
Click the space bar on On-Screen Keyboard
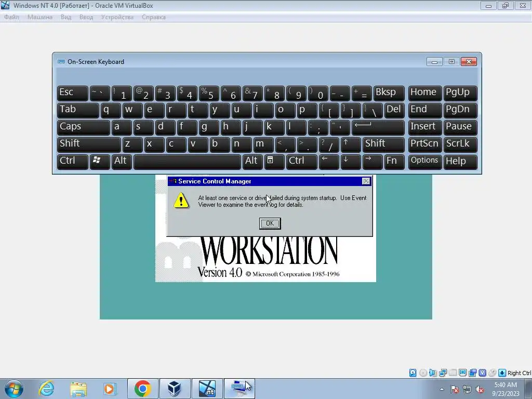click(x=187, y=162)
